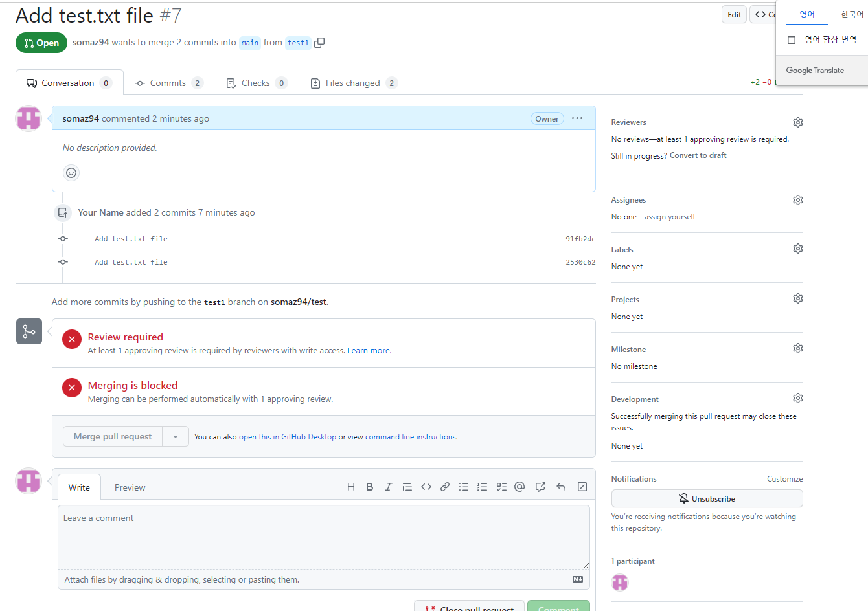
Task: Reference an issue or pull request
Action: tap(540, 487)
